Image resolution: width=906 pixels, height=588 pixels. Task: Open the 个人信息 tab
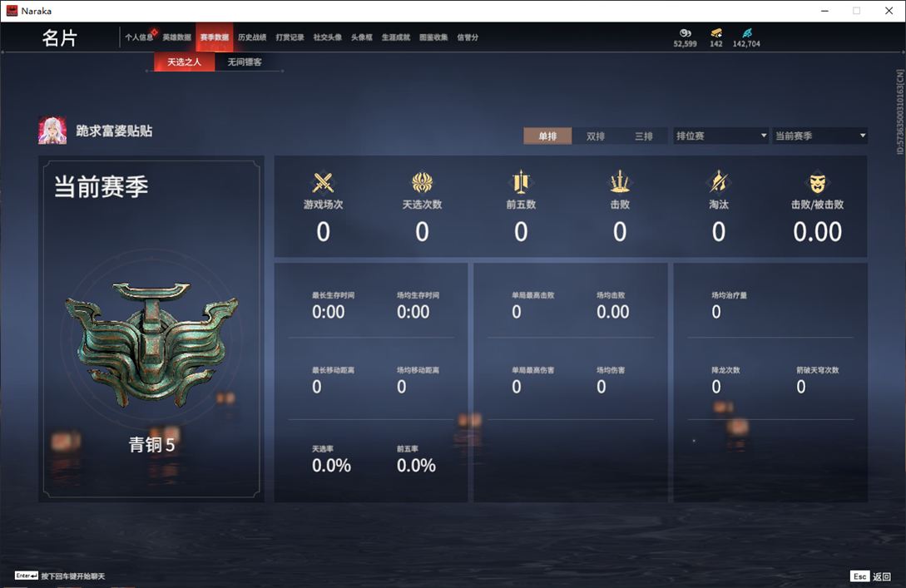[x=139, y=37]
